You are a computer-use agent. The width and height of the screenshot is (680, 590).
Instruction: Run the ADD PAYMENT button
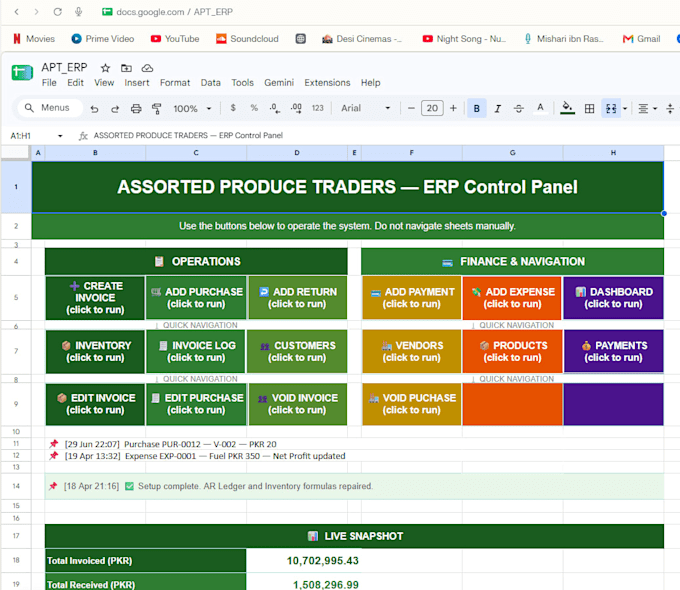[x=412, y=298]
